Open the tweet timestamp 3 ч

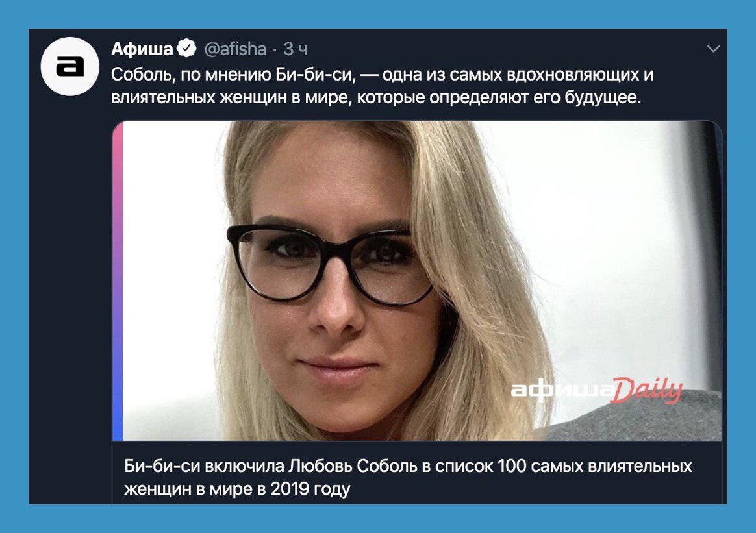(295, 49)
